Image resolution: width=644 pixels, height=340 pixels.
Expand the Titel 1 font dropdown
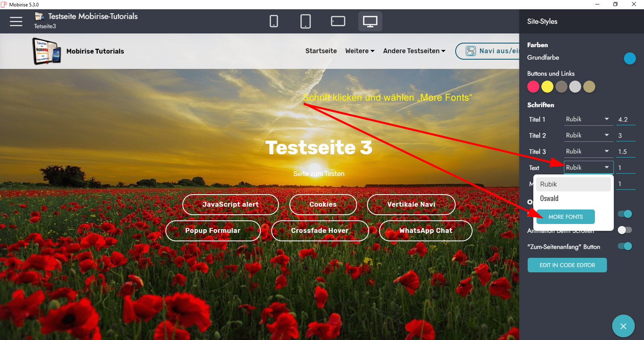tap(588, 119)
